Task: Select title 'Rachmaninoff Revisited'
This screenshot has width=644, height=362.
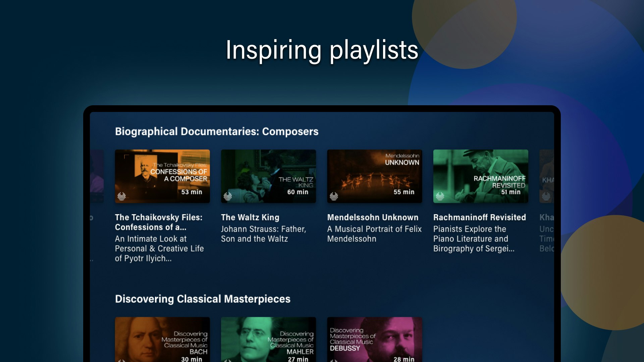Action: click(x=480, y=217)
